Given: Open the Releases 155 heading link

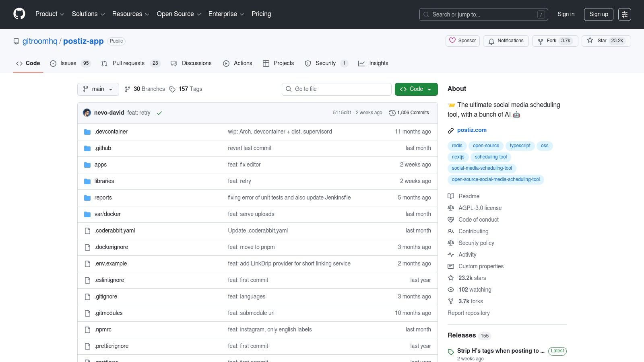Looking at the screenshot, I should tap(469, 335).
